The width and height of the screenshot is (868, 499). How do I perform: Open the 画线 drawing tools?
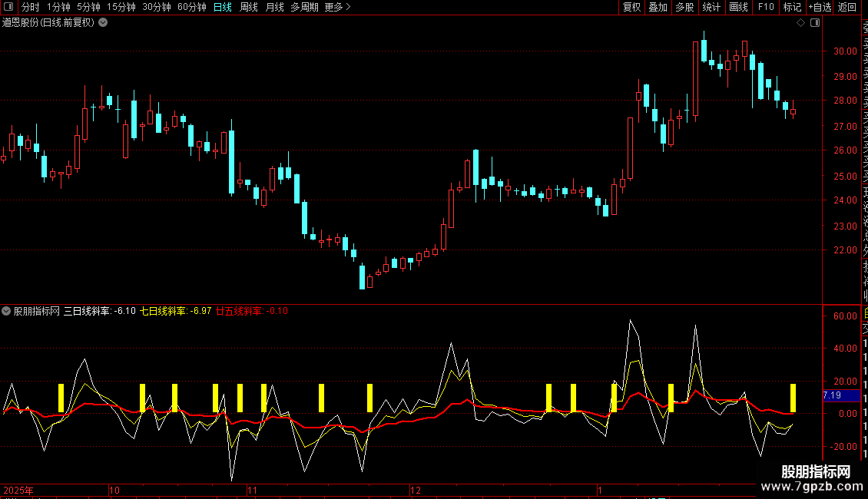(738, 7)
